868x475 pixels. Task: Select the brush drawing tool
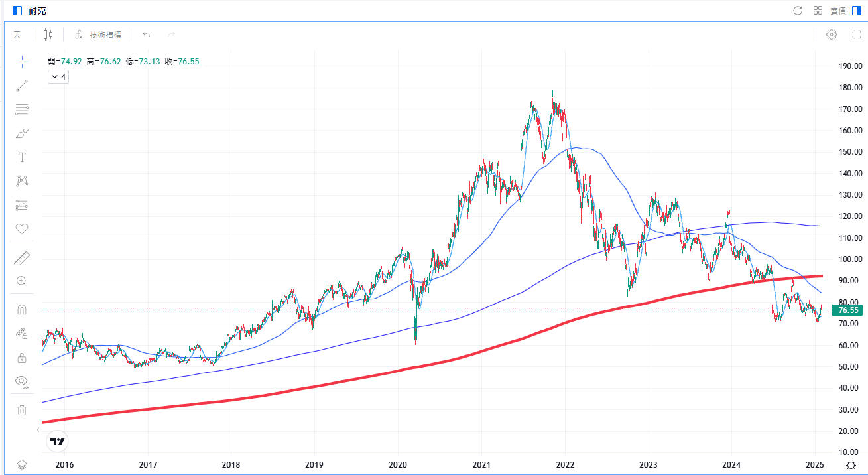(x=22, y=133)
